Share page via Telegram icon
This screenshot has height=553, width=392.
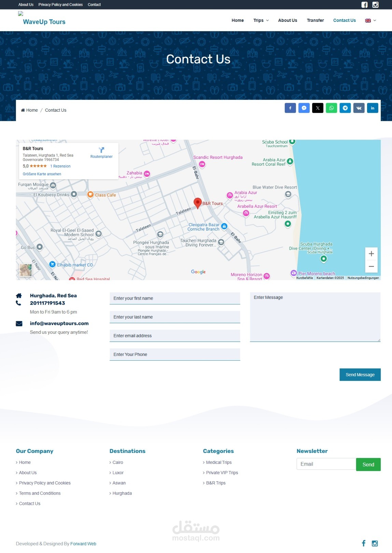coord(345,108)
